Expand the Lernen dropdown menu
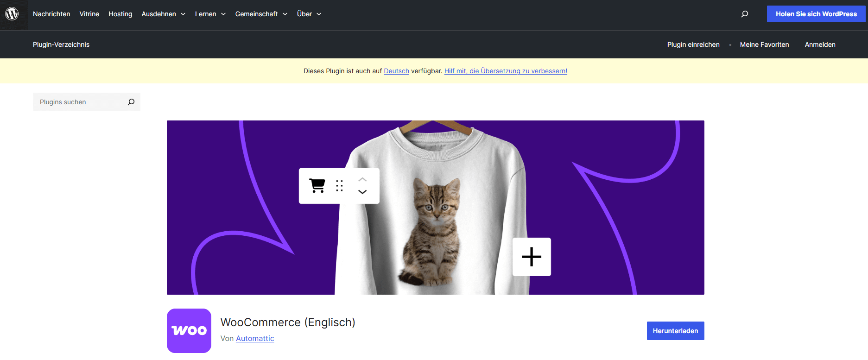 (x=210, y=14)
